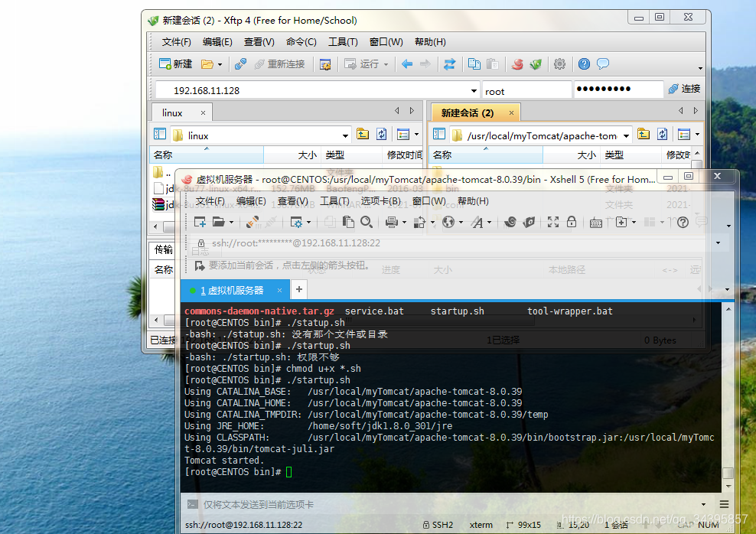
Task: Launch Xftp from the green Xshell toolbar icon
Action: pos(529,222)
